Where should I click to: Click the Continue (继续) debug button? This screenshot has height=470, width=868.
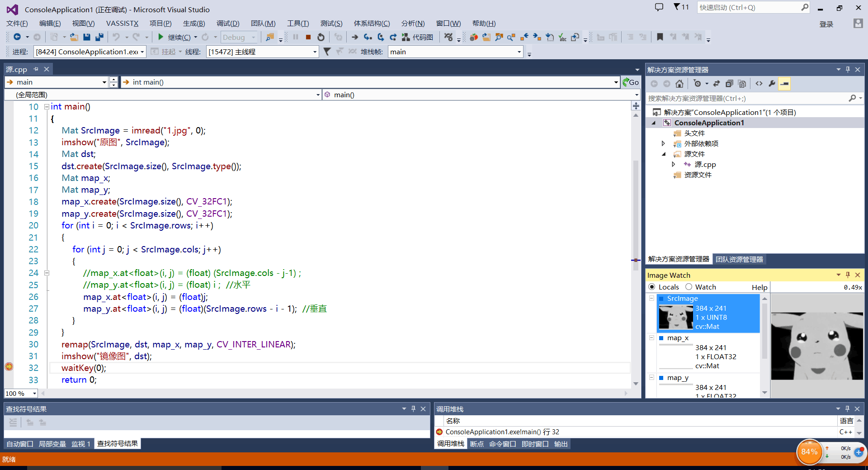(174, 37)
